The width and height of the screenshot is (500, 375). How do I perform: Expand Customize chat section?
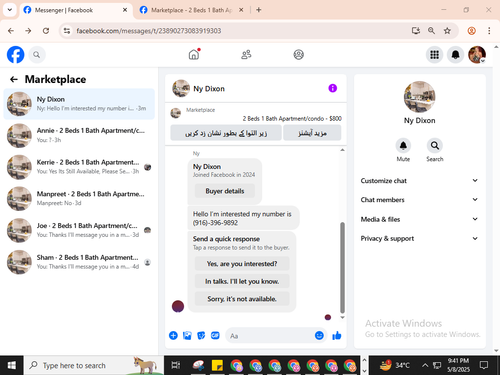click(x=419, y=181)
